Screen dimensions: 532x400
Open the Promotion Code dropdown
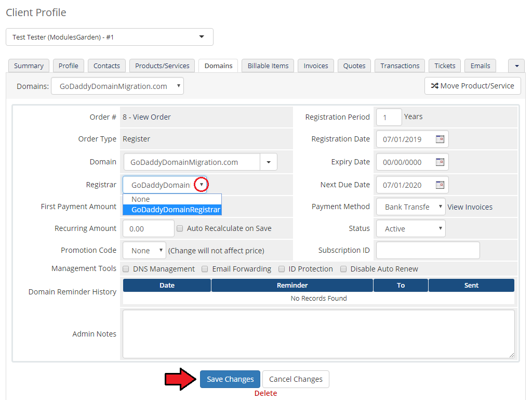pos(144,250)
